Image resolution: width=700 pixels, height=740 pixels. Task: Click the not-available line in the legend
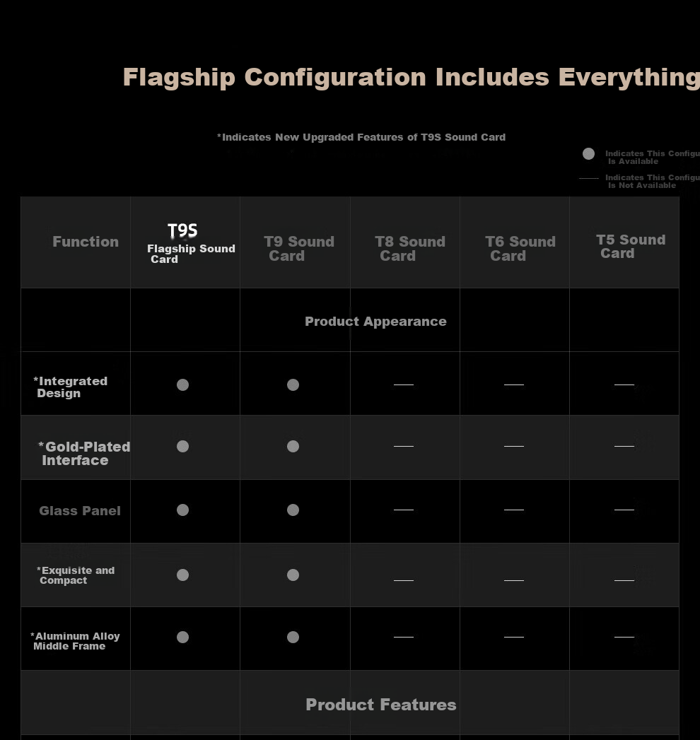(x=588, y=178)
